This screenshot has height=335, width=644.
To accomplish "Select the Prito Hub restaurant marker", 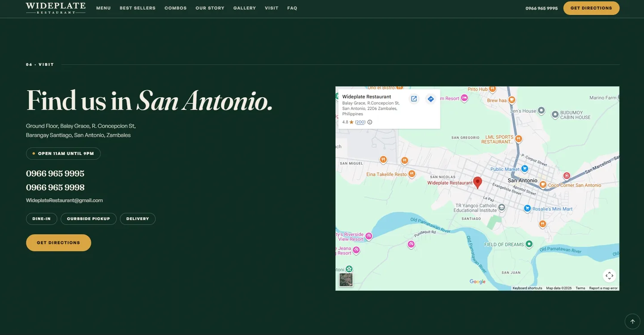I will pyautogui.click(x=492, y=89).
